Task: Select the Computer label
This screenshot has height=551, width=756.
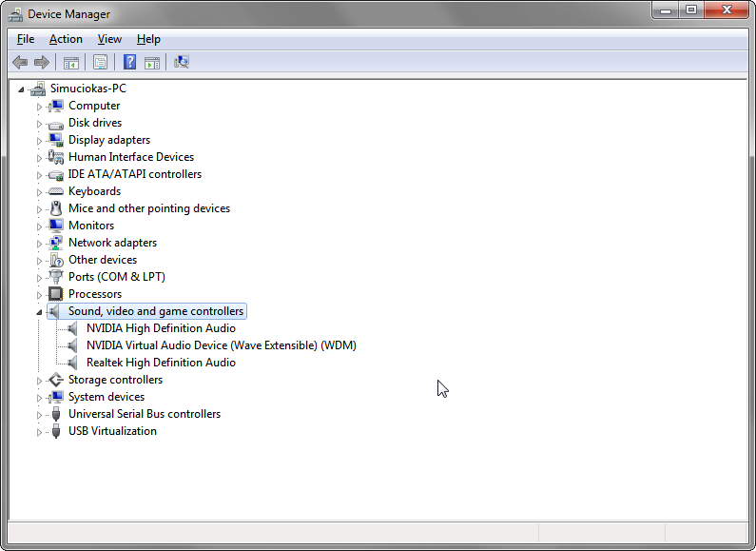Action: (x=94, y=106)
